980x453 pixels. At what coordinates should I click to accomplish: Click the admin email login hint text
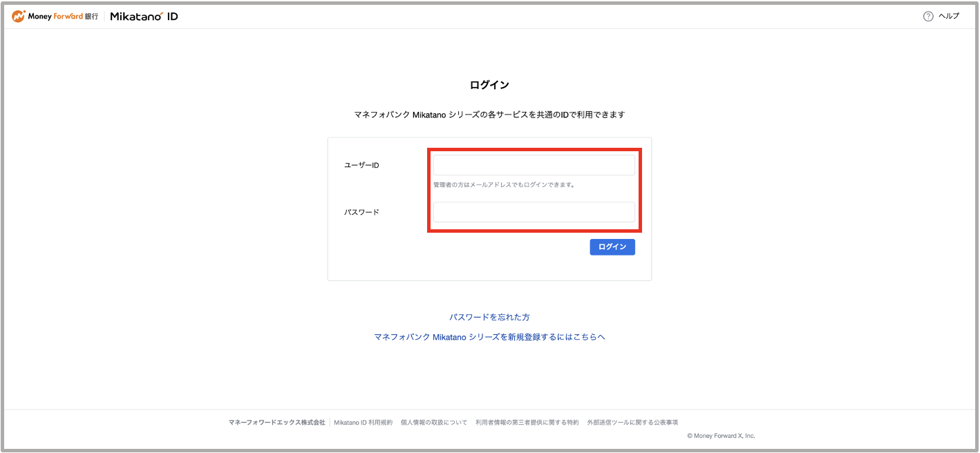[505, 185]
